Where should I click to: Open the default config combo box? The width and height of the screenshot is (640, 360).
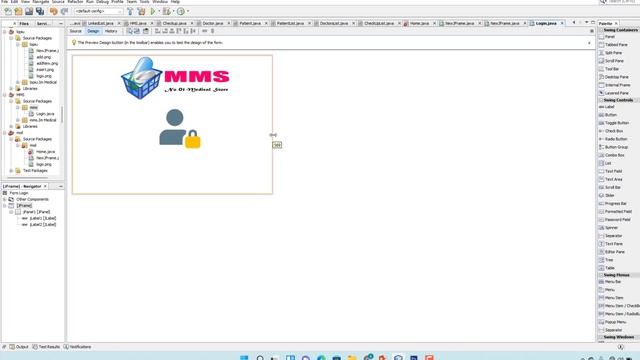(98, 11)
